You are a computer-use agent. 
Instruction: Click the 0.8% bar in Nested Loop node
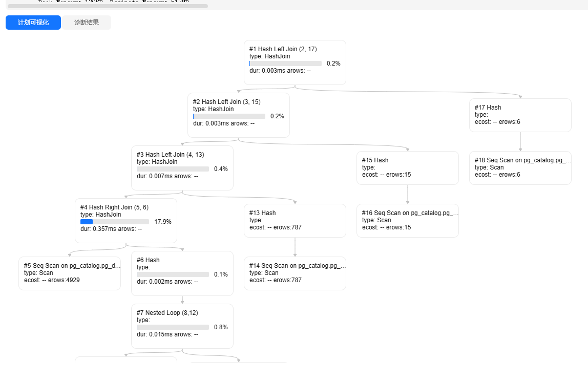coord(173,327)
